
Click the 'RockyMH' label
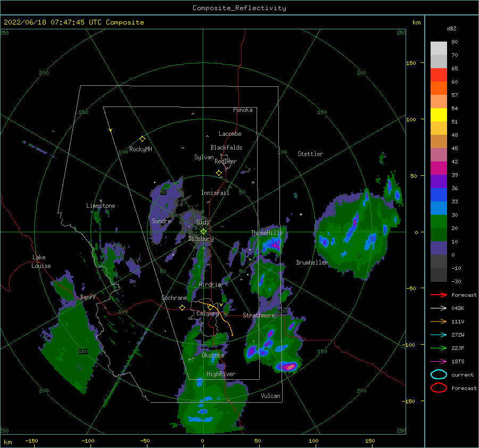point(141,149)
